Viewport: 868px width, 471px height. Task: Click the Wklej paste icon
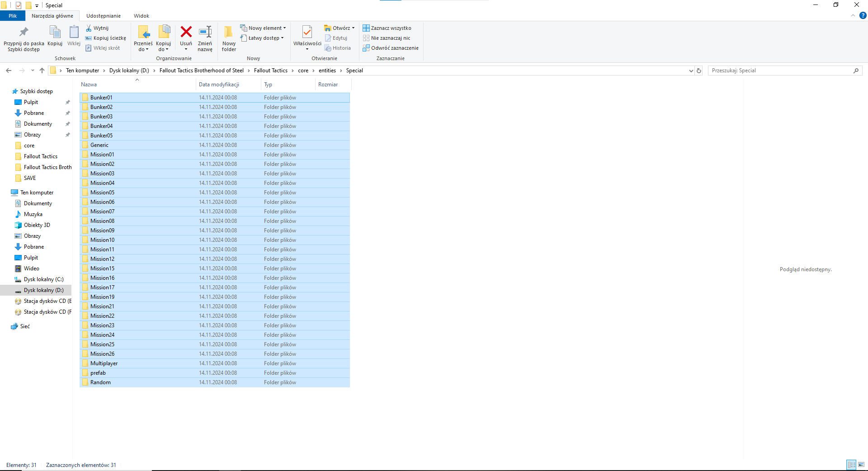[74, 36]
